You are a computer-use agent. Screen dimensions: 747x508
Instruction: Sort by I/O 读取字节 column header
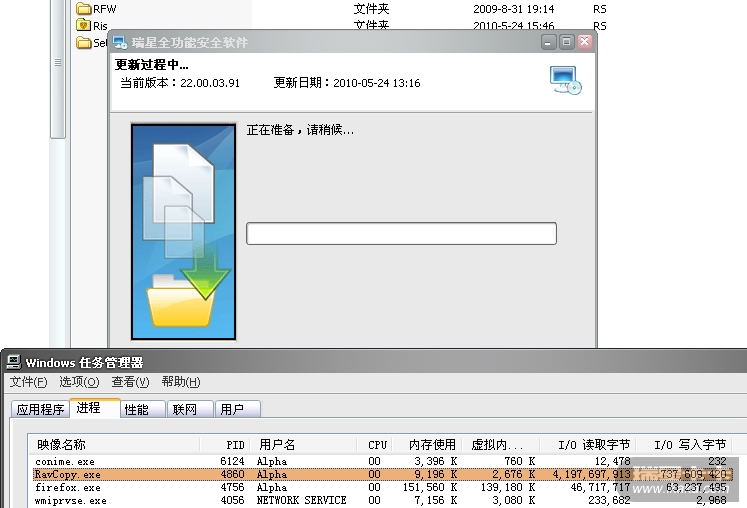(x=587, y=445)
